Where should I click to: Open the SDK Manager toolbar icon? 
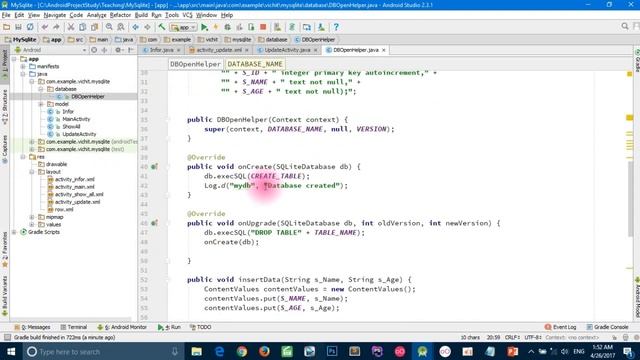[321, 27]
